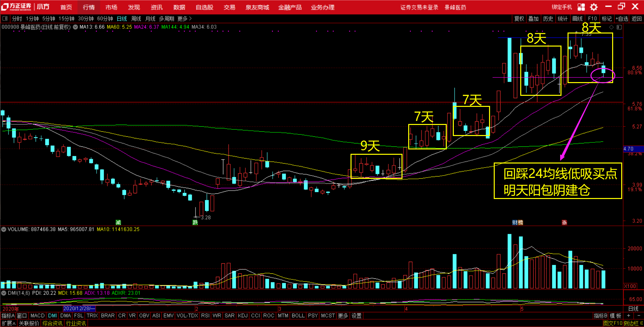Select 指标B group
The width and height of the screenshot is (644, 327).
click(600, 316)
